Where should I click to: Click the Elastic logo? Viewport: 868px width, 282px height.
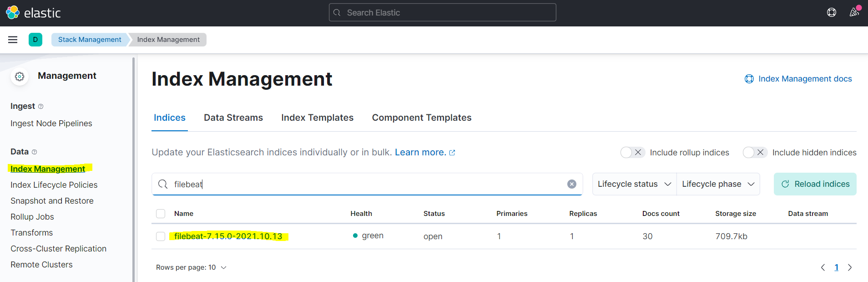point(33,13)
